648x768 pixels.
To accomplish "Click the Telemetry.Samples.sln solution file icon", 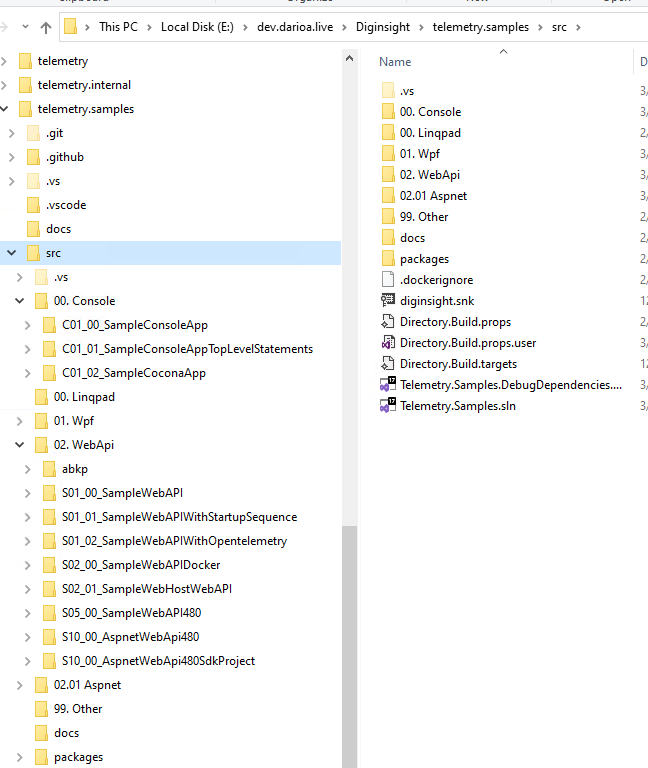I will [x=389, y=406].
